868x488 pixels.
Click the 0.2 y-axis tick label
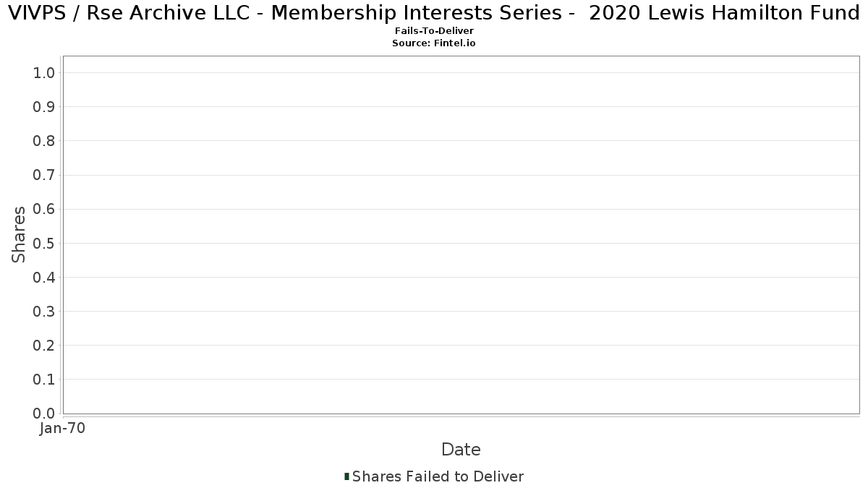44,346
